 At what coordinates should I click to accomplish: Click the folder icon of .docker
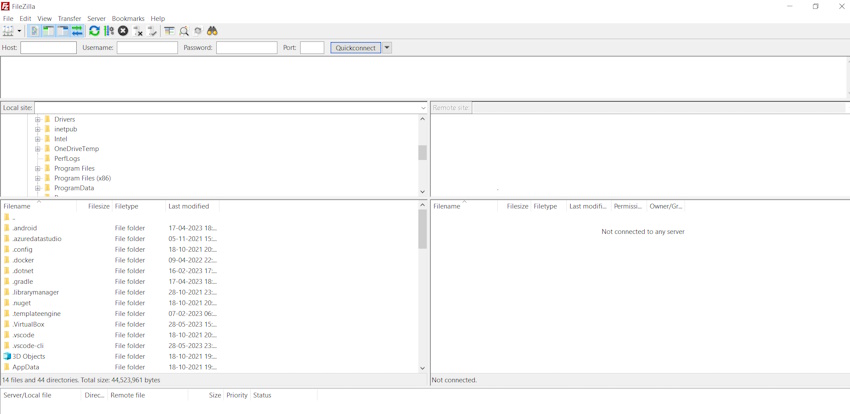tap(7, 260)
